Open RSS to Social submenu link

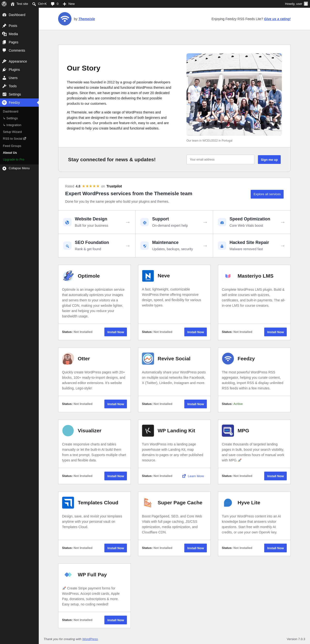(x=19, y=139)
